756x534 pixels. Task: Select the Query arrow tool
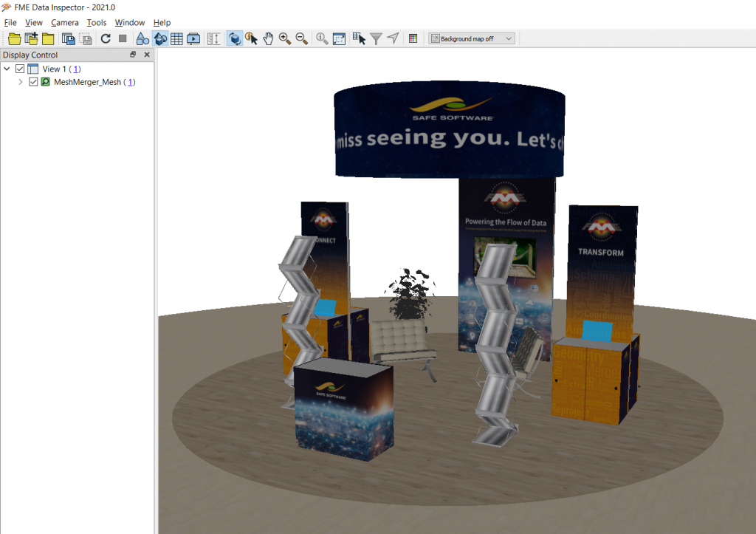(x=251, y=38)
